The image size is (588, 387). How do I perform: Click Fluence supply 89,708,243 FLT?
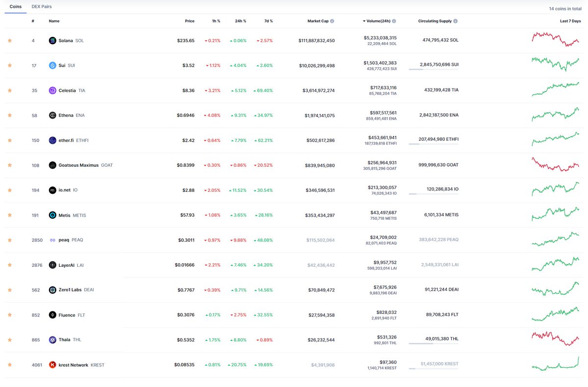pyautogui.click(x=442, y=315)
